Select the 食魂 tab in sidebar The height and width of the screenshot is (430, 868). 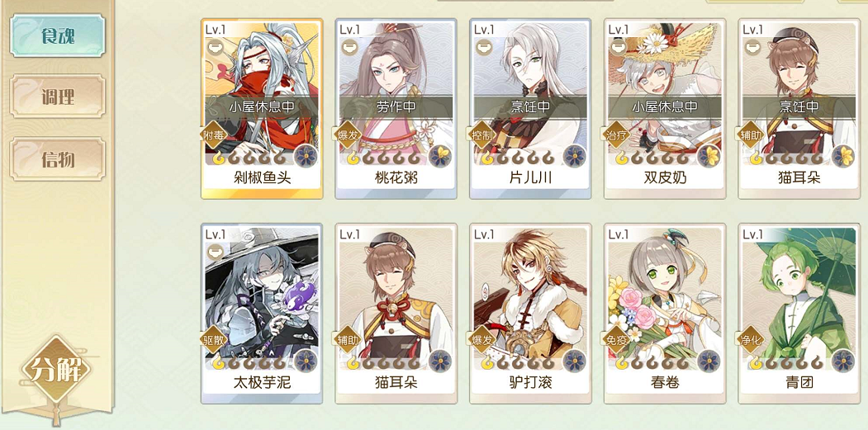click(58, 36)
